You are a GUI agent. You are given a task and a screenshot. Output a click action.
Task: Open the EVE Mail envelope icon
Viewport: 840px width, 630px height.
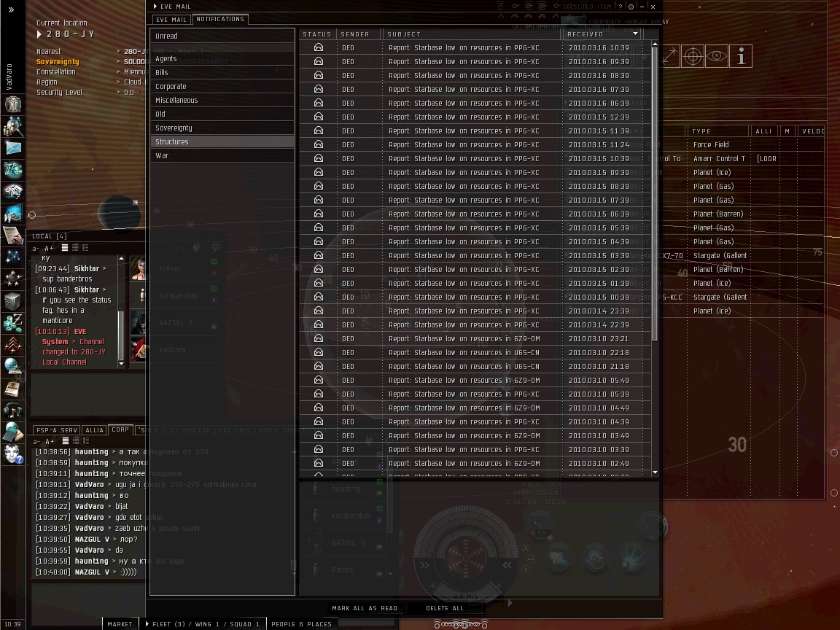(x=13, y=148)
